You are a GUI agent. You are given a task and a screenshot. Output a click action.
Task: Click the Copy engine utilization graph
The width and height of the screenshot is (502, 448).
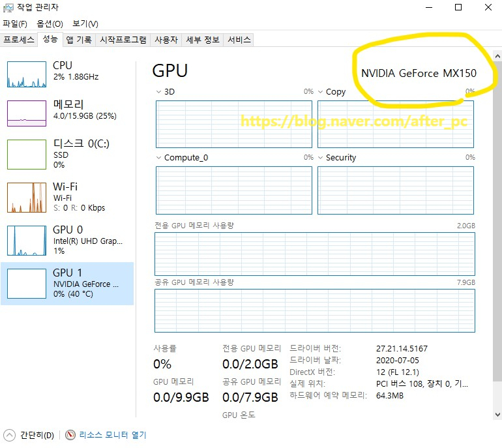click(x=395, y=125)
